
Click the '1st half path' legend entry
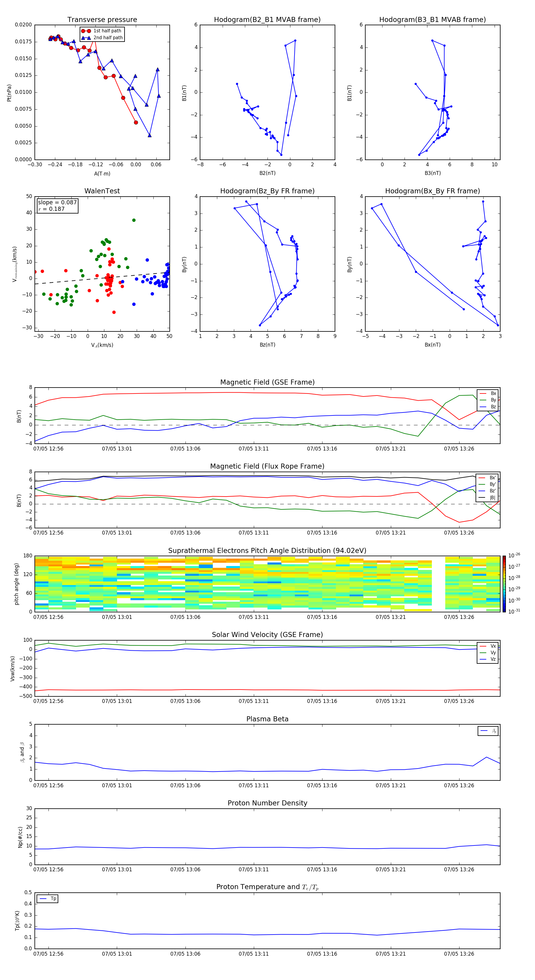click(x=102, y=31)
